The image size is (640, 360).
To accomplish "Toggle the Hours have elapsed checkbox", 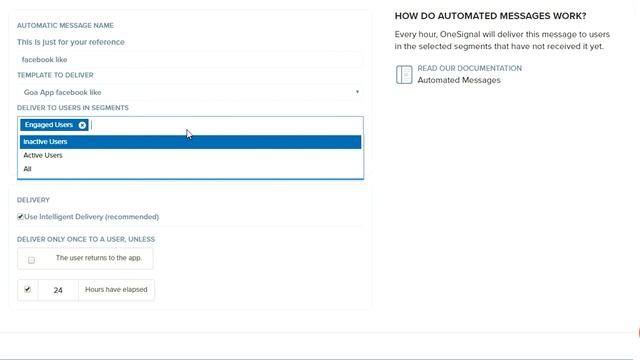I will coord(27,289).
